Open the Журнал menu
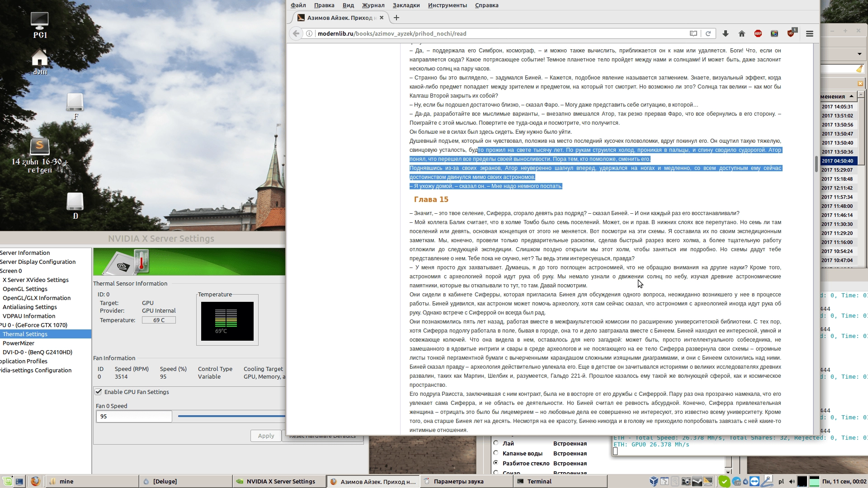 [373, 5]
